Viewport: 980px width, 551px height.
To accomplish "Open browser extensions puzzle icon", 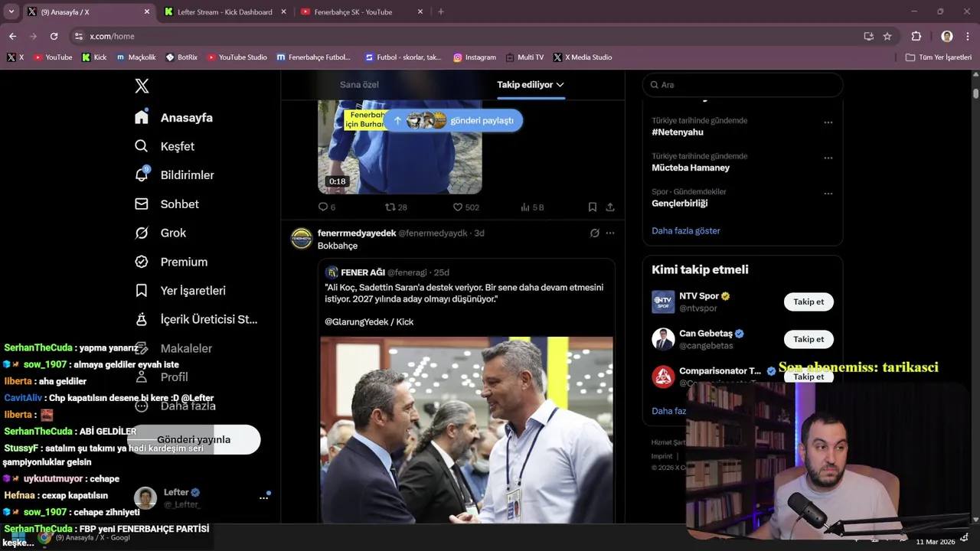I will point(916,36).
